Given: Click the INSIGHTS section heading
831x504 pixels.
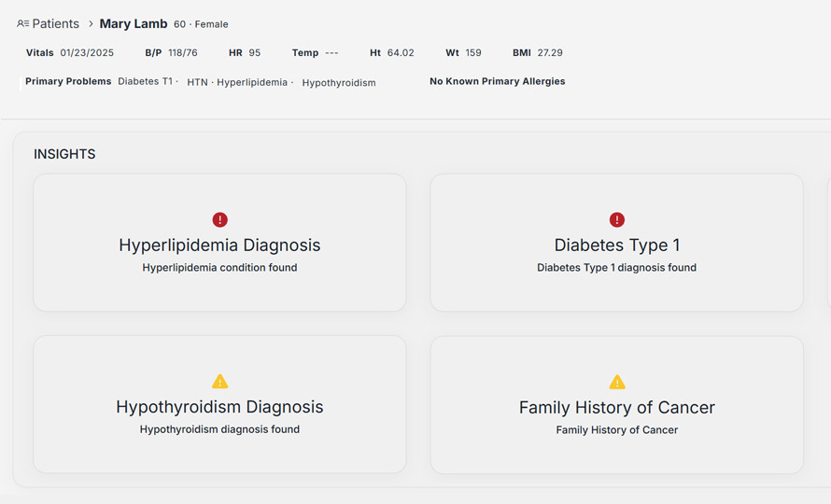Looking at the screenshot, I should (64, 154).
